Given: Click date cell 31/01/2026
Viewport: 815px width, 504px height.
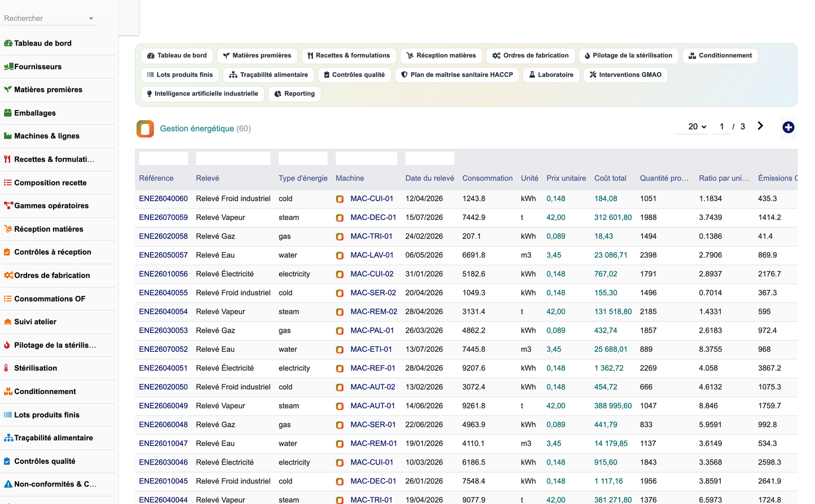Looking at the screenshot, I should 424,274.
